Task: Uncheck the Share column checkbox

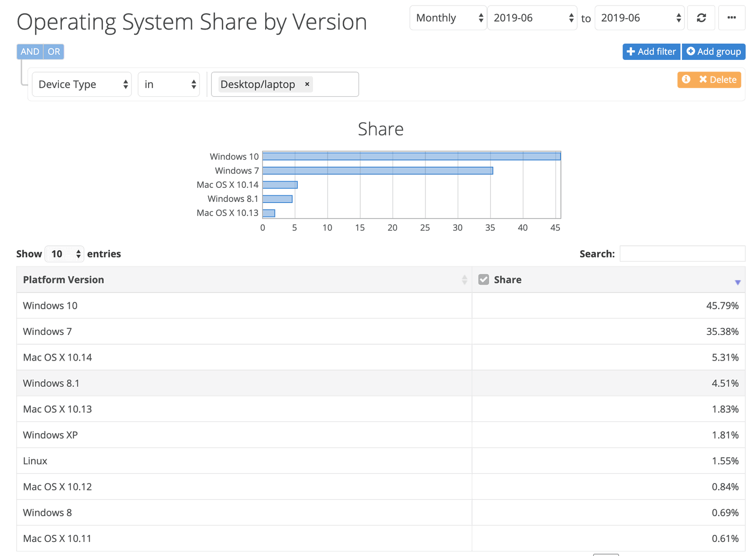Action: pyautogui.click(x=483, y=279)
